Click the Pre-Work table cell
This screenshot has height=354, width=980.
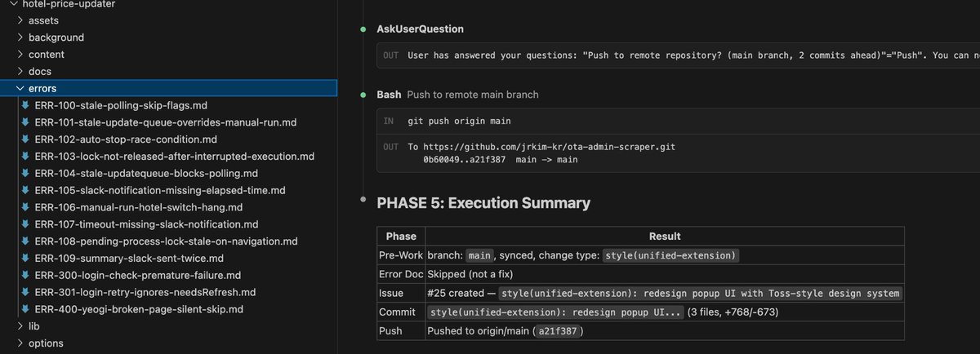400,255
